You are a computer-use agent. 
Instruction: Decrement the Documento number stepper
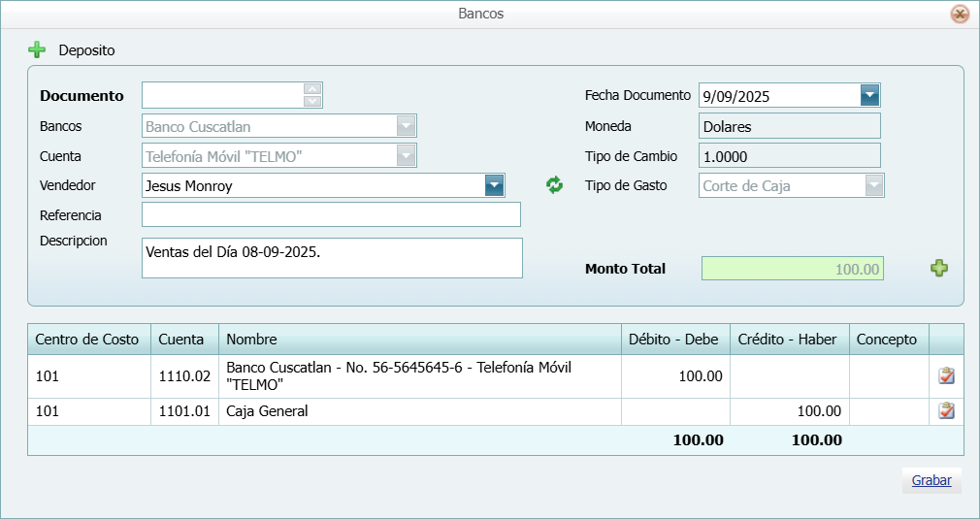312,101
